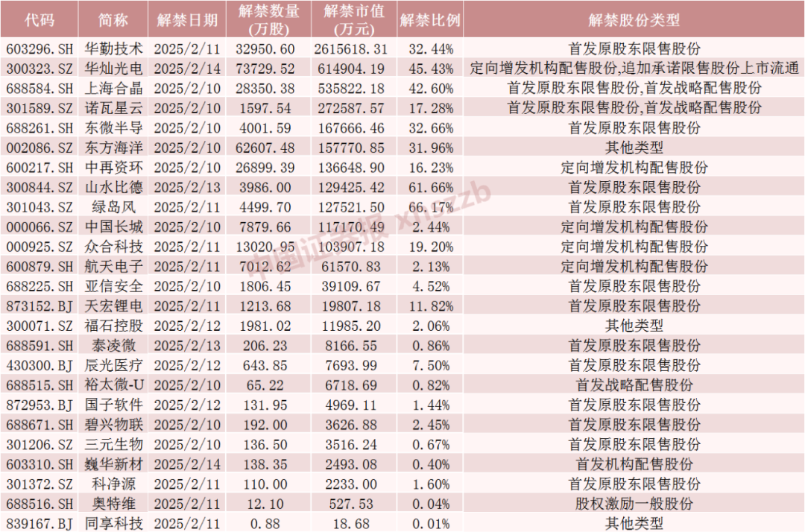Select the type 股权激励一般股份
This screenshot has width=805, height=532.
click(x=634, y=504)
